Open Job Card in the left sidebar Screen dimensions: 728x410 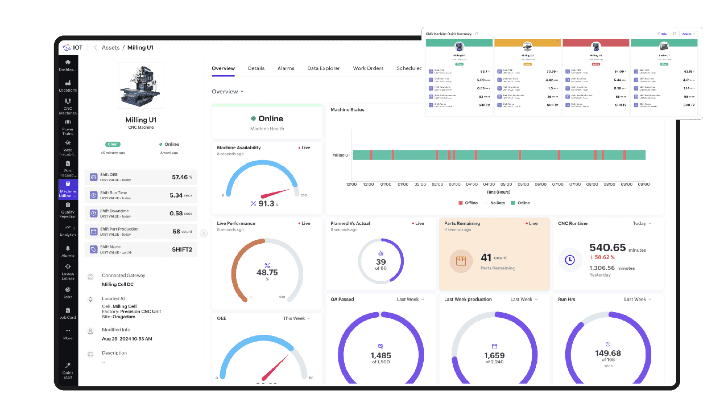pyautogui.click(x=68, y=313)
